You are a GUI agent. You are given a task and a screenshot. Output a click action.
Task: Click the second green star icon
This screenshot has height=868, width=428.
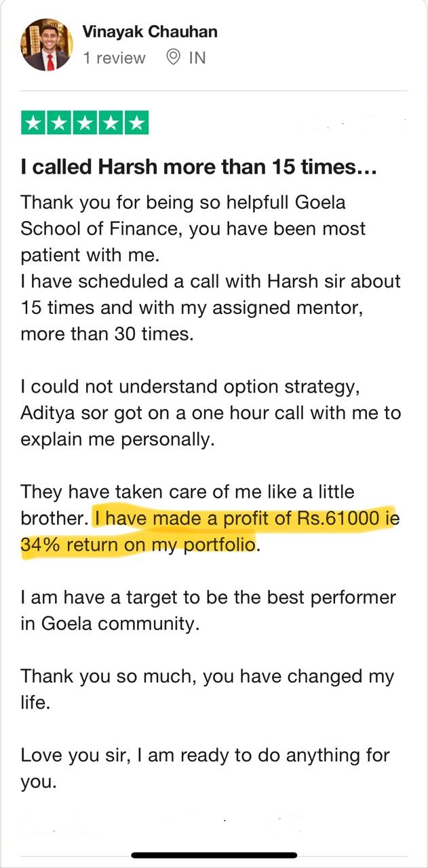pos(60,123)
